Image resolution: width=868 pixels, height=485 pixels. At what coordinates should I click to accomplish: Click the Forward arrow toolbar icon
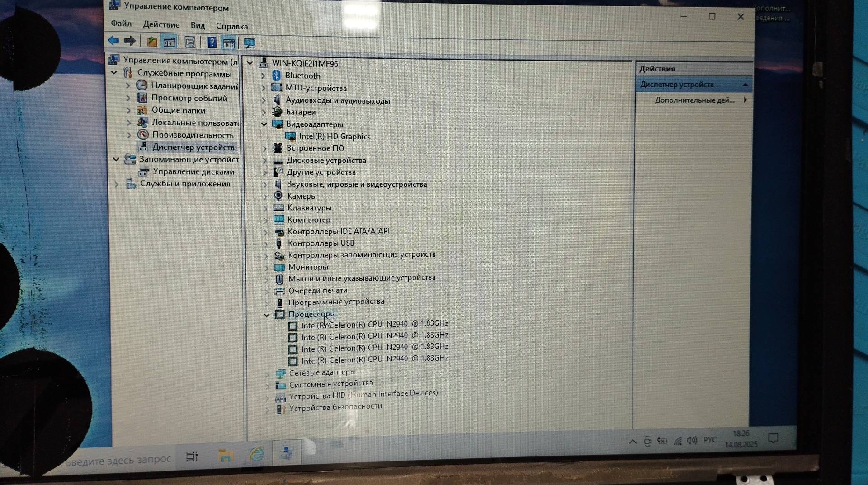click(x=130, y=41)
